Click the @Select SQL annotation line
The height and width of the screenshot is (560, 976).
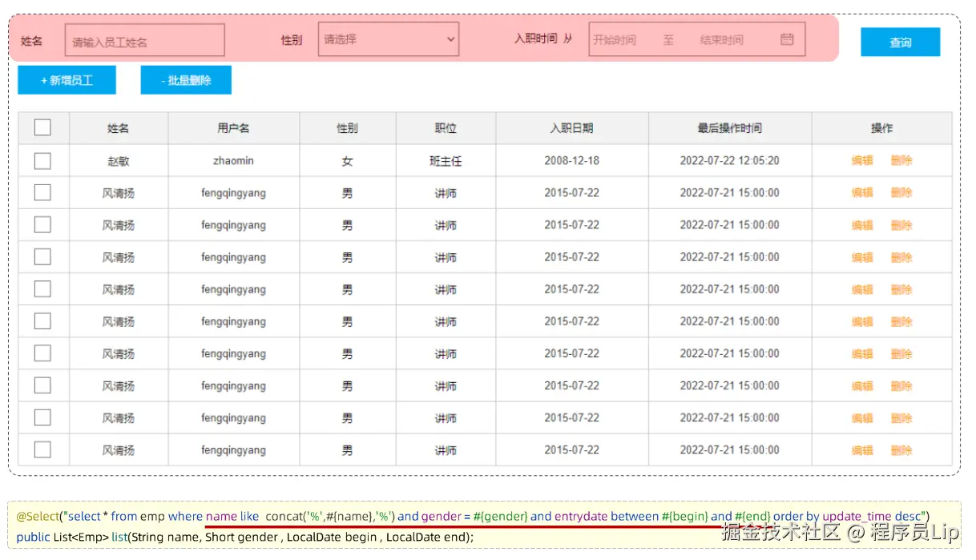tap(473, 516)
